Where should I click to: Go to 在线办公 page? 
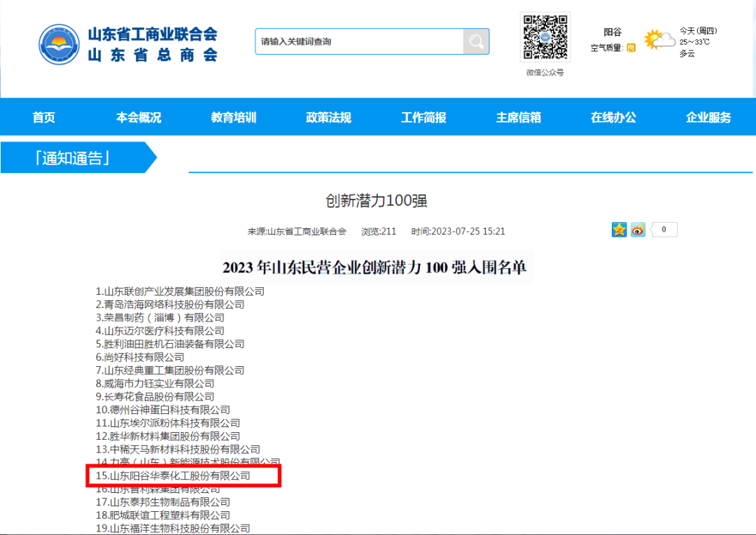tap(613, 117)
